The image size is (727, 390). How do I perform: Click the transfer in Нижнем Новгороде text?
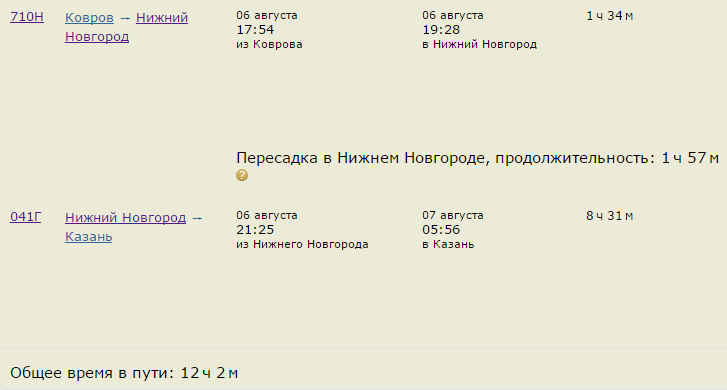click(478, 158)
